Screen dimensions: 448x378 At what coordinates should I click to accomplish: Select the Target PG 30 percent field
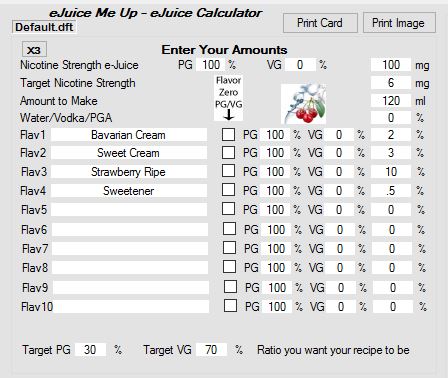90,350
